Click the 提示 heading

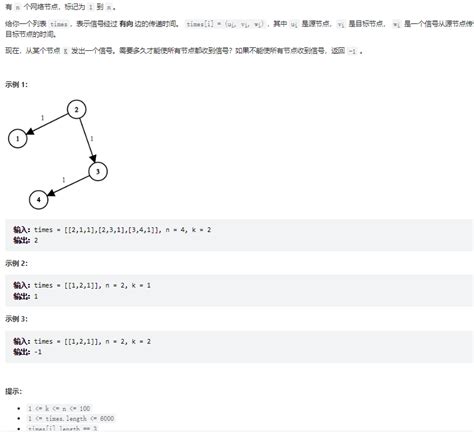pos(14,391)
